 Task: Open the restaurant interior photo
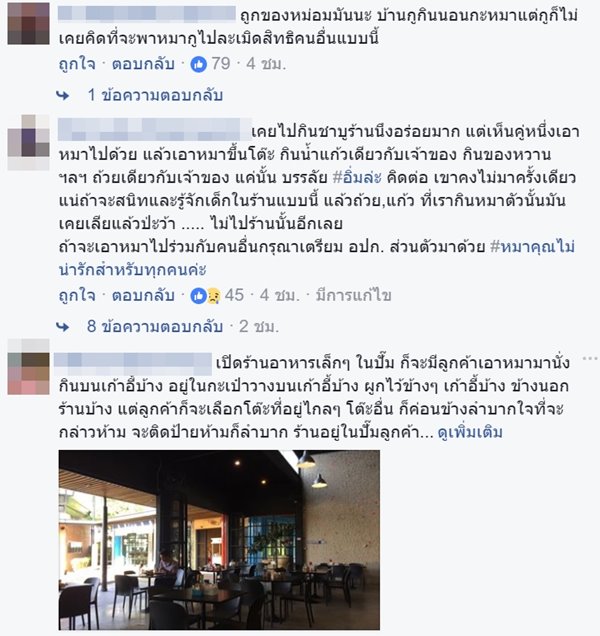tap(219, 540)
